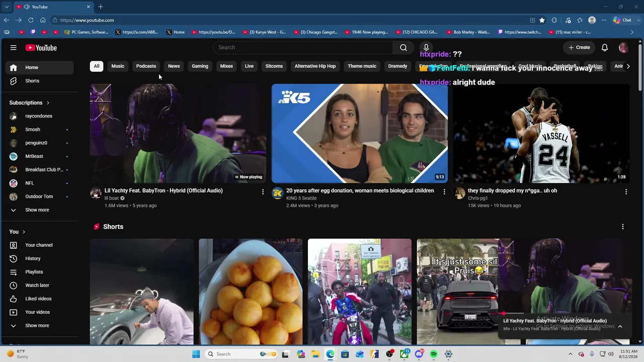Select the Sitcoms category chip

(x=274, y=66)
